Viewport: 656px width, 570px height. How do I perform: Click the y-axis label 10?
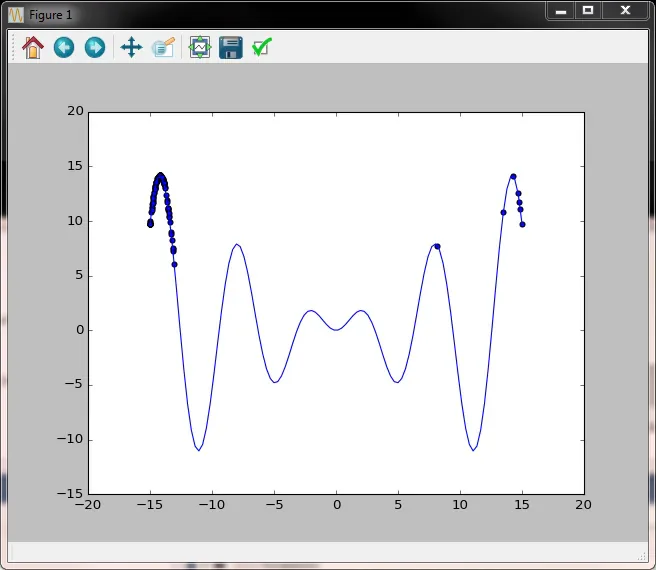[76, 221]
